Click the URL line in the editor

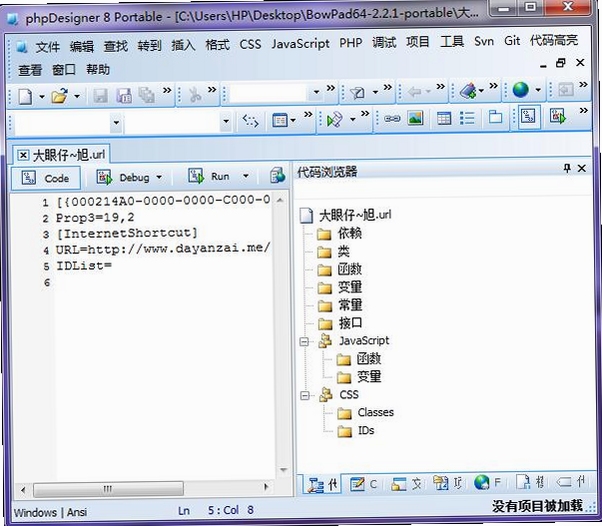point(163,249)
